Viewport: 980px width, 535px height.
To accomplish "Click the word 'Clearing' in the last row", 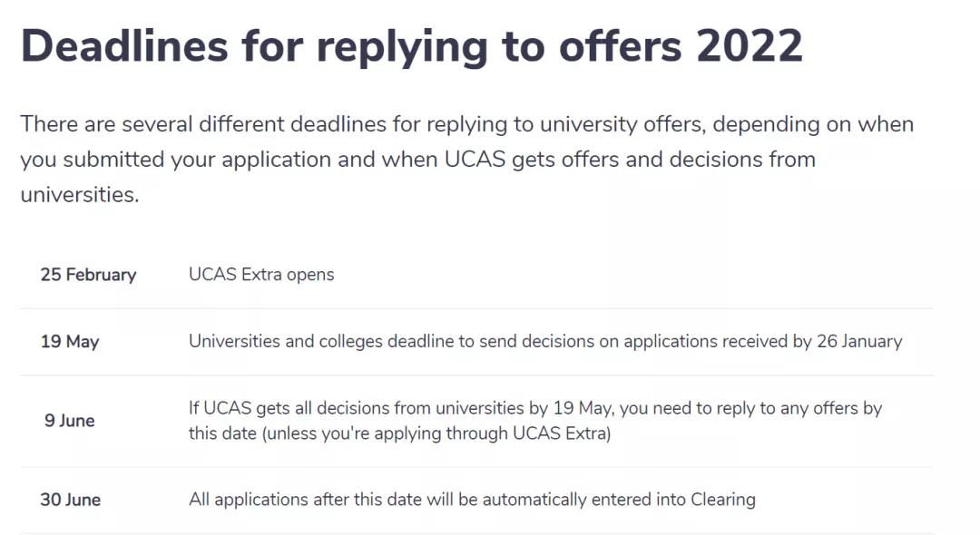I will [x=723, y=500].
